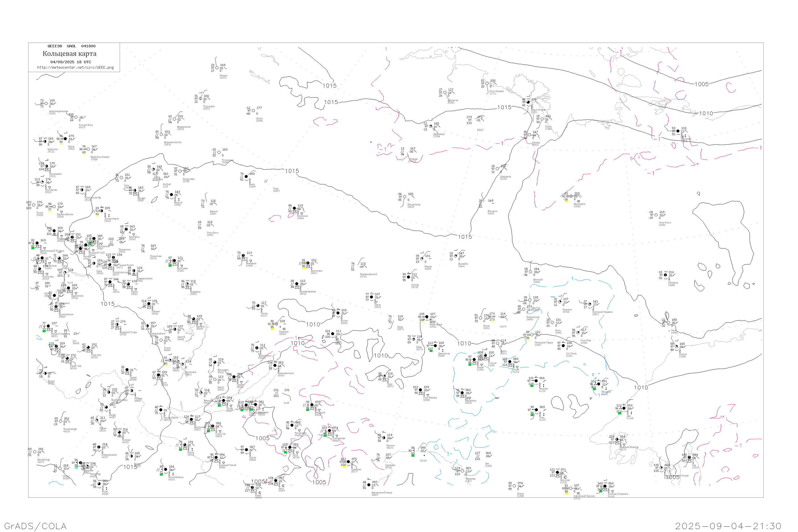Click the Вельмо overcast station symbol
This screenshot has height=532, width=798.
[171, 195]
